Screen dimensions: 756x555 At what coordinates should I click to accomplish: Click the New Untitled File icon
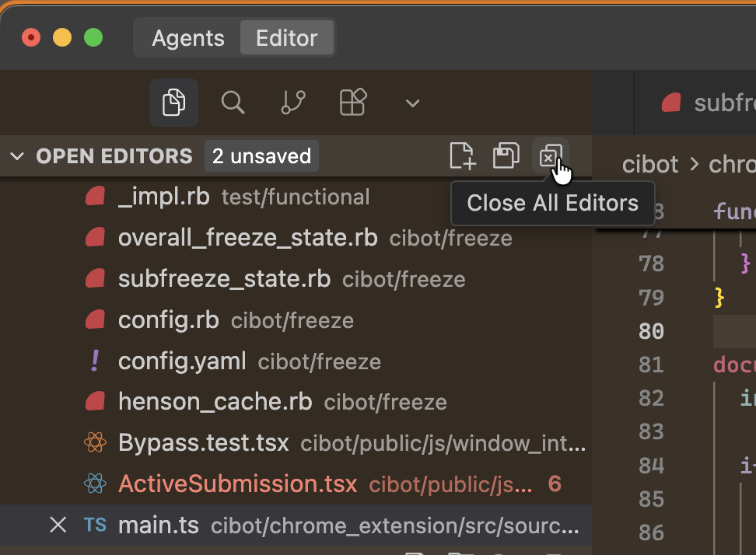click(463, 156)
